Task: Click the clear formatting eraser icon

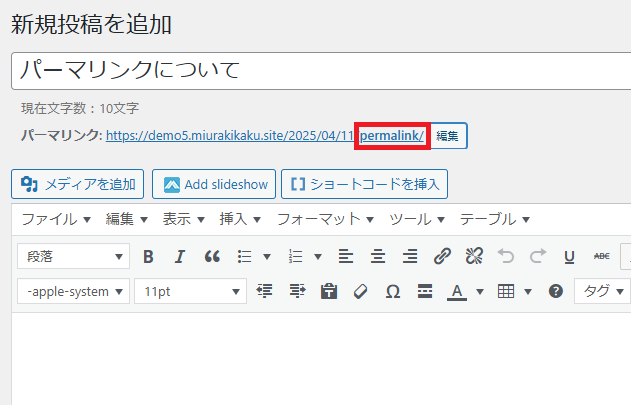Action: click(x=361, y=291)
